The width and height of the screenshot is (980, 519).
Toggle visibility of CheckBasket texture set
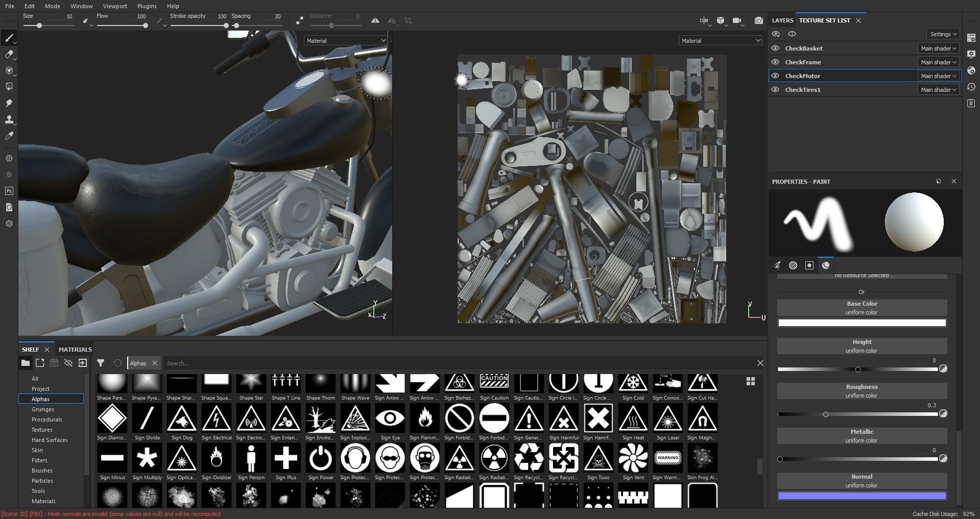click(775, 48)
